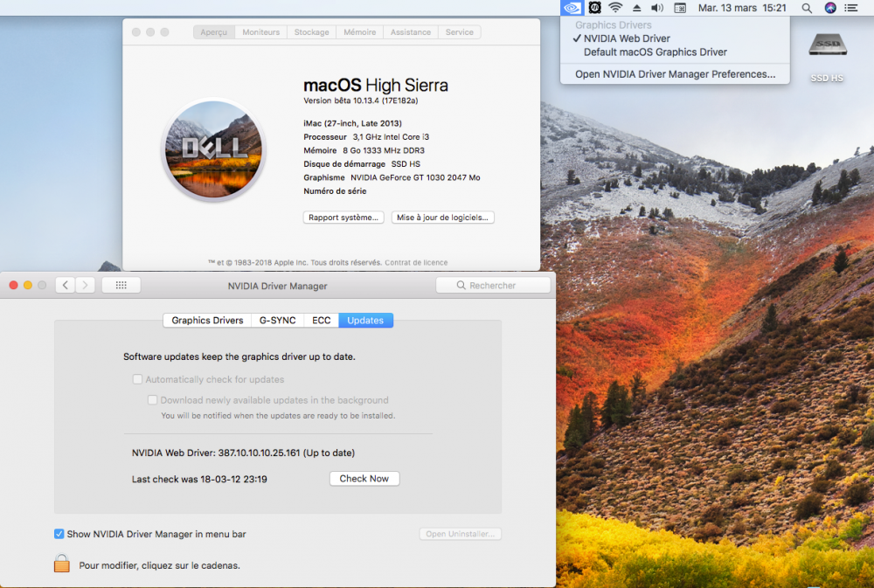Open the Contrat de licence link

point(416,262)
